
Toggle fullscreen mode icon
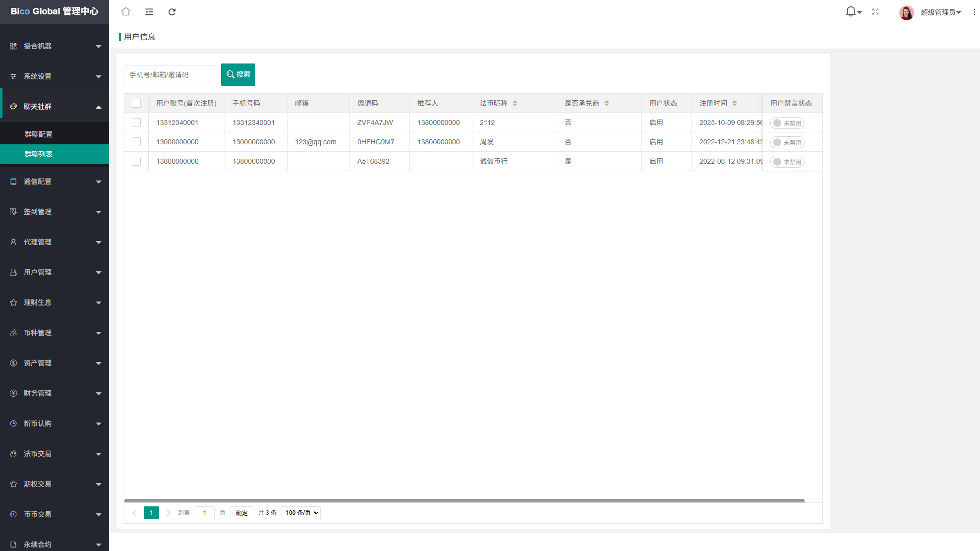[875, 12]
